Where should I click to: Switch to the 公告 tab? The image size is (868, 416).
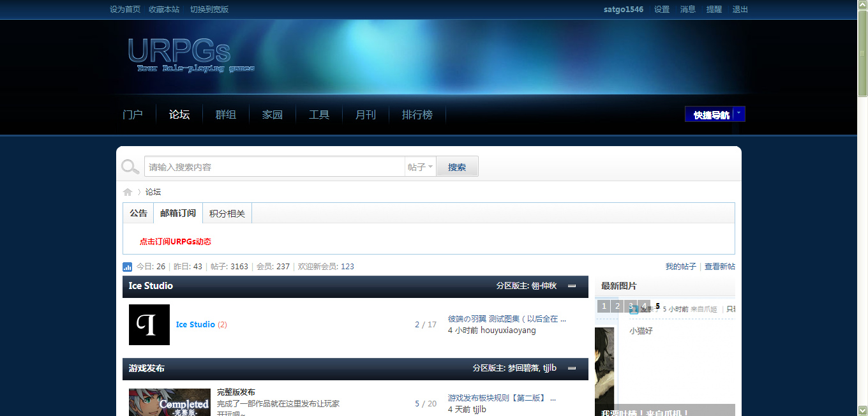tap(138, 213)
